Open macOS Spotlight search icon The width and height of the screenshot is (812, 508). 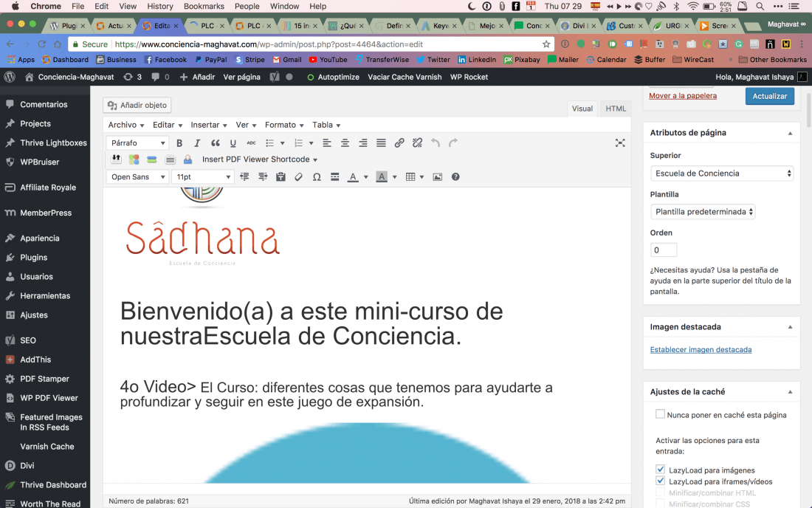point(760,6)
